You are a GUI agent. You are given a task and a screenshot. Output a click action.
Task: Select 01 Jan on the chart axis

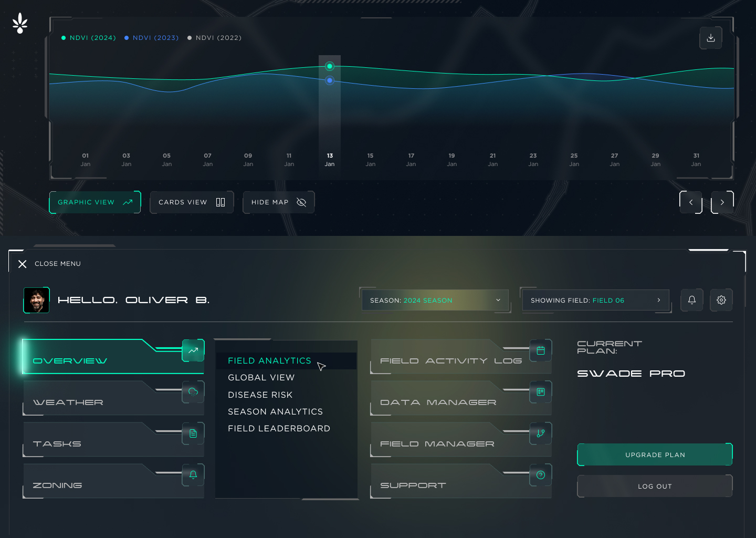86,160
